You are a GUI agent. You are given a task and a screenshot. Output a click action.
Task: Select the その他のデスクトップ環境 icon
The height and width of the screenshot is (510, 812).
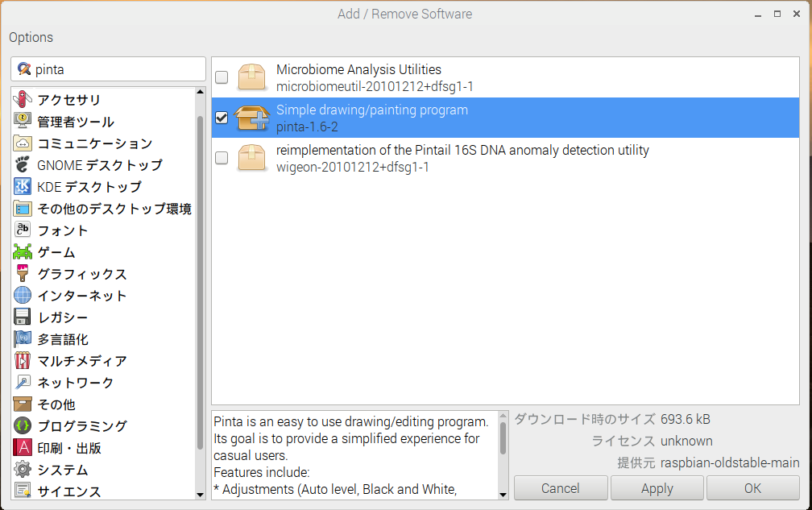point(23,208)
